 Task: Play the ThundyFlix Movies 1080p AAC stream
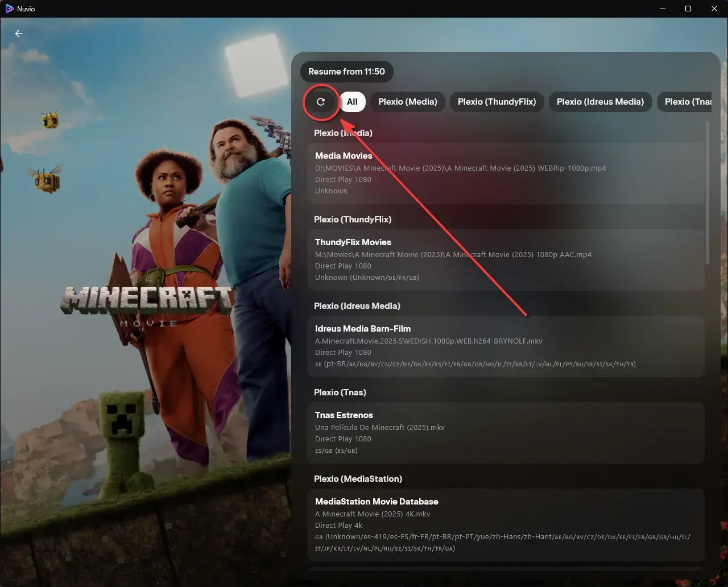[506, 260]
